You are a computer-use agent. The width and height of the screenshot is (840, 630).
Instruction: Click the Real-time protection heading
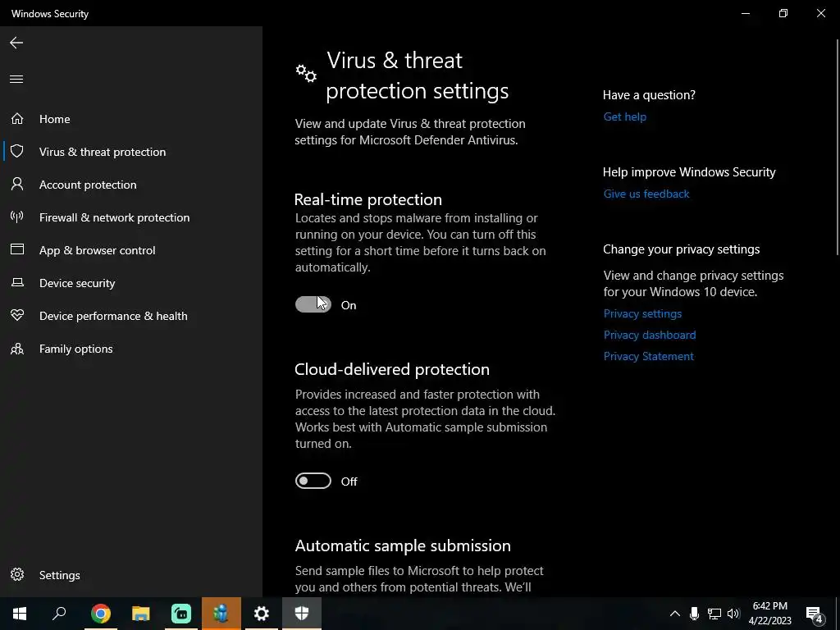[368, 199]
